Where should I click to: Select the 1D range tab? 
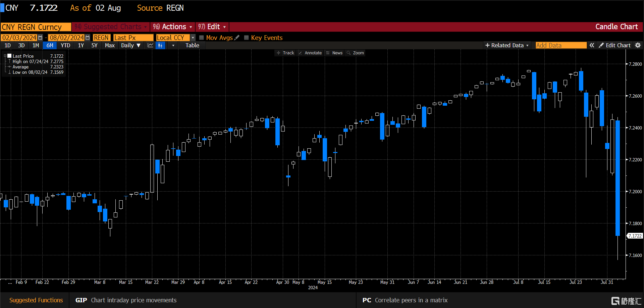7,45
